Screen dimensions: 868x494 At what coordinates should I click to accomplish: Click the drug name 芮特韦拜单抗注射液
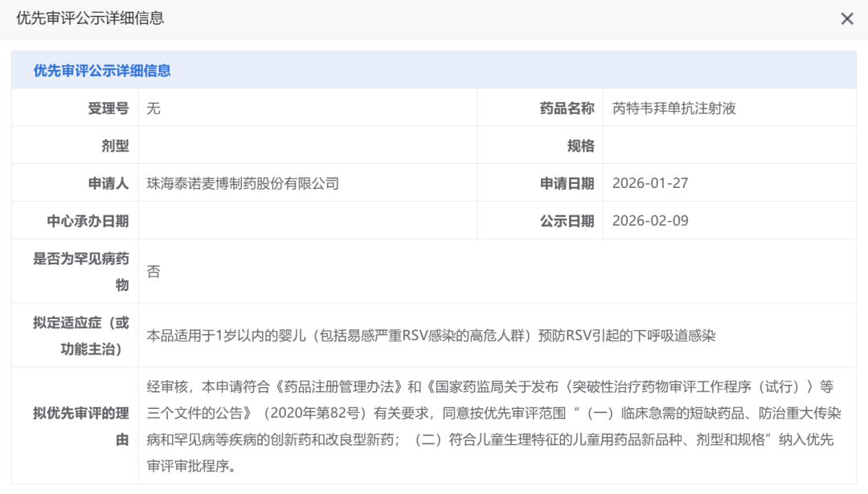pos(674,108)
